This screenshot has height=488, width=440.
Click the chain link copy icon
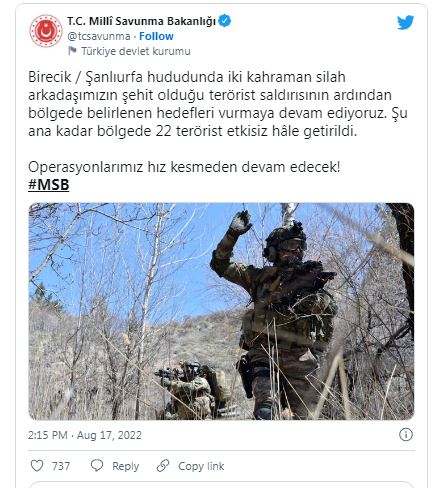tap(163, 466)
